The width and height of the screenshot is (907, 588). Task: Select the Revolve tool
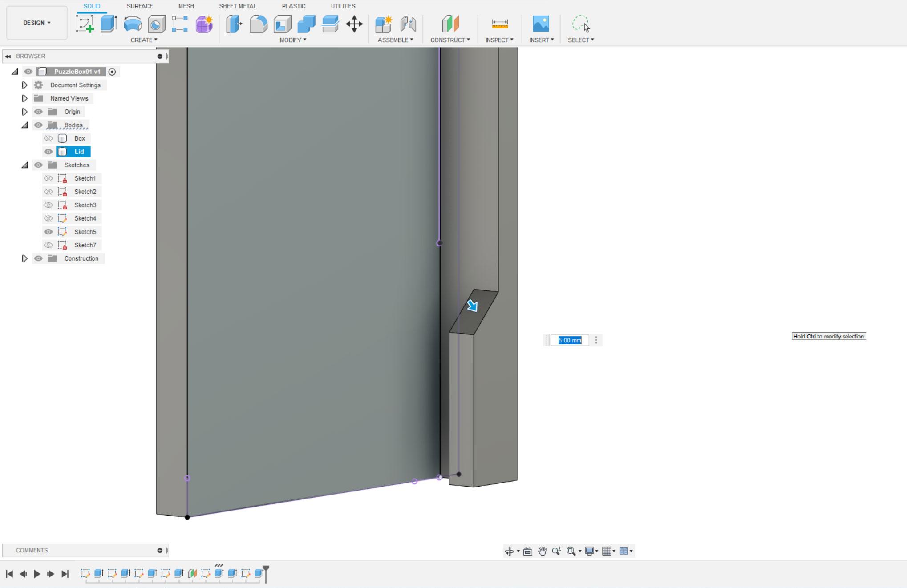(x=133, y=24)
